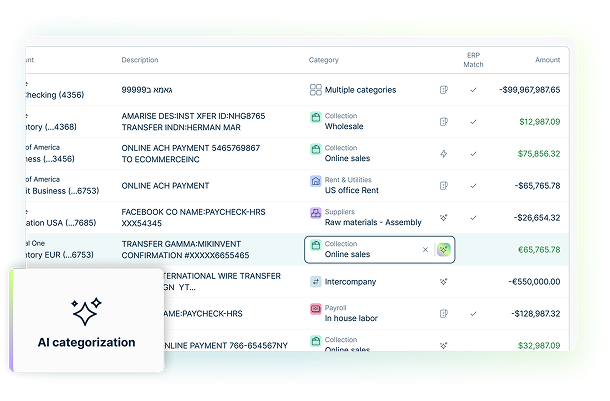
Task: Click the Collection icon in Wholesale row
Action: (316, 117)
